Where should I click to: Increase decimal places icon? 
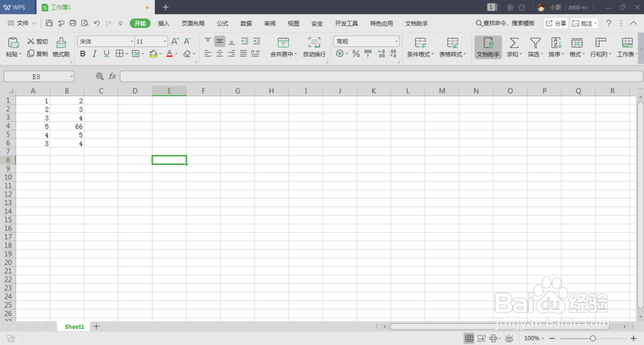[x=381, y=54]
